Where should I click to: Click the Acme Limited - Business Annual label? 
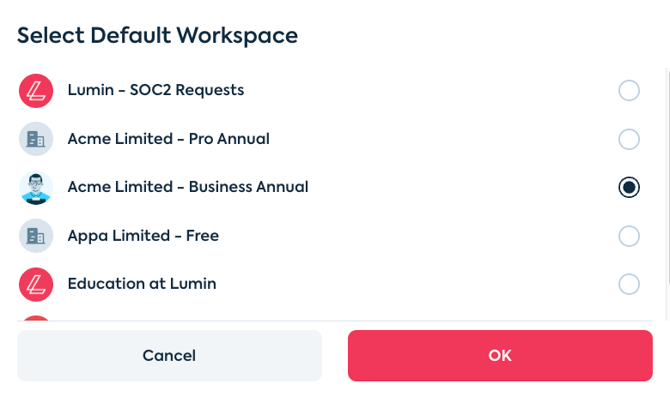[188, 187]
